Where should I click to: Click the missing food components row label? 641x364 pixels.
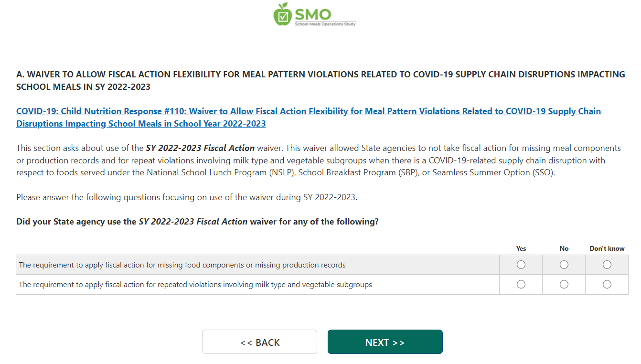coord(182,265)
